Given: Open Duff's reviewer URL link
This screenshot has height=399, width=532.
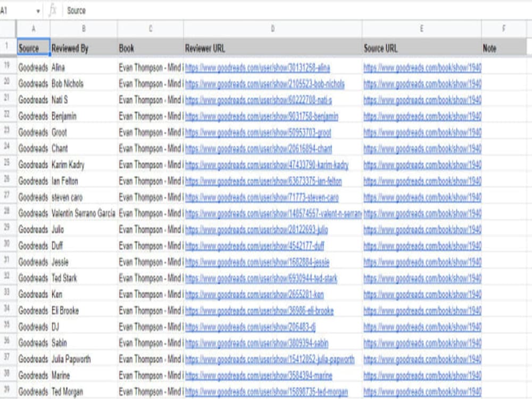Looking at the screenshot, I should pos(255,246).
